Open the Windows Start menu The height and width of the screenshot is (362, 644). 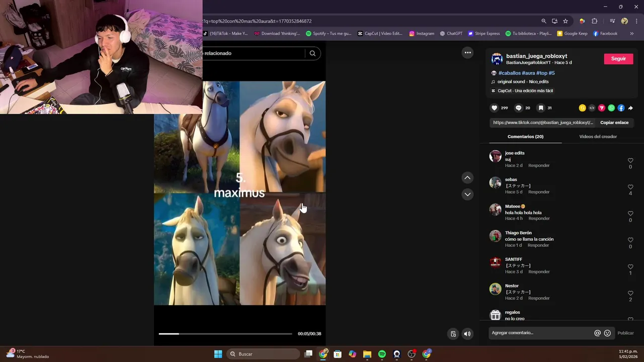(218, 354)
